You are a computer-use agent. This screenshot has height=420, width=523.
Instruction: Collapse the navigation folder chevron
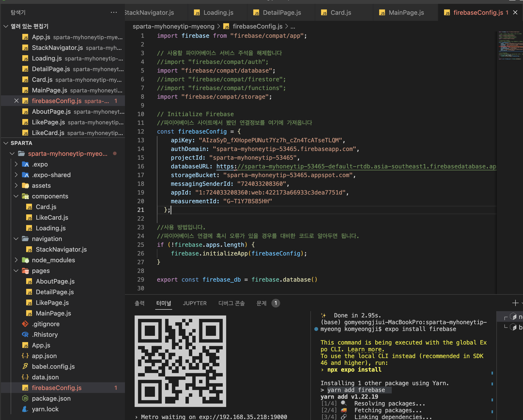tap(16, 239)
